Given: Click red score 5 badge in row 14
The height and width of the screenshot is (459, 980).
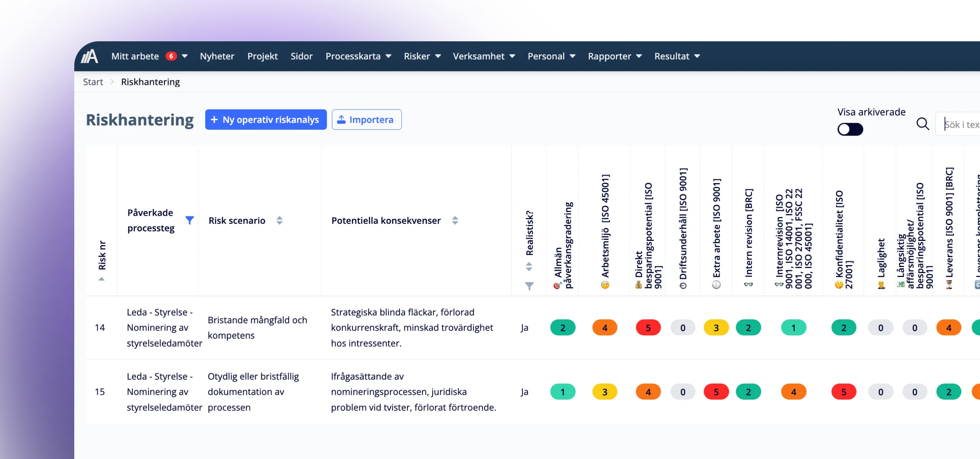Looking at the screenshot, I should click(x=648, y=328).
